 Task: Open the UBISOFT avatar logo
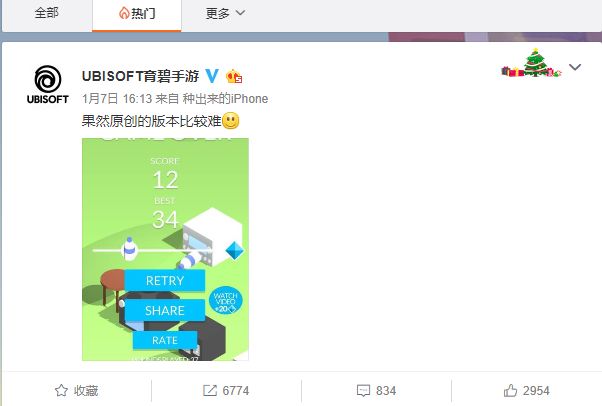click(48, 85)
